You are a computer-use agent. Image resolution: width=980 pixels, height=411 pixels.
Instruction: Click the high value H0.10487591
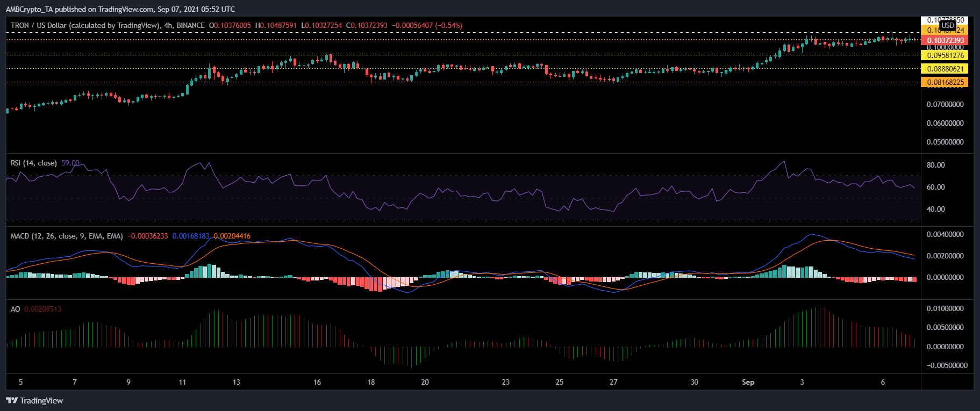[276, 25]
